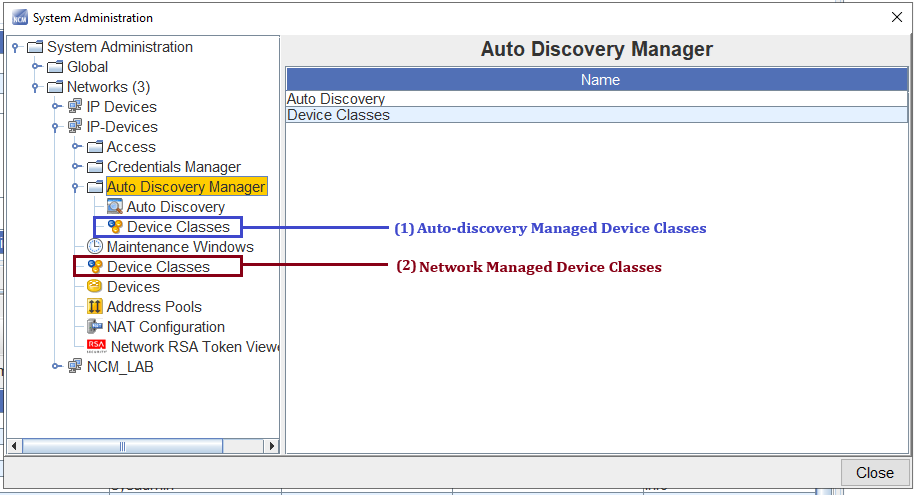Select Auto Discovery Manager in the tree
This screenshot has height=497, width=919.
[186, 187]
